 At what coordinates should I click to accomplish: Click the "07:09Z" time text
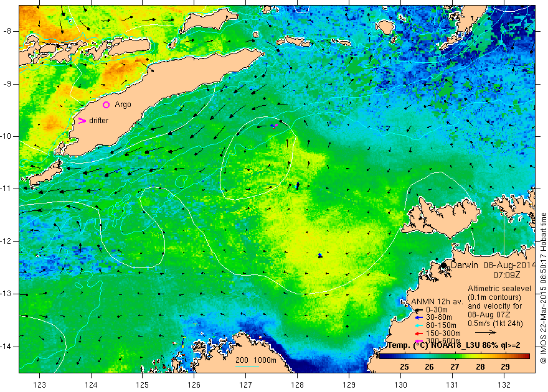coord(506,275)
